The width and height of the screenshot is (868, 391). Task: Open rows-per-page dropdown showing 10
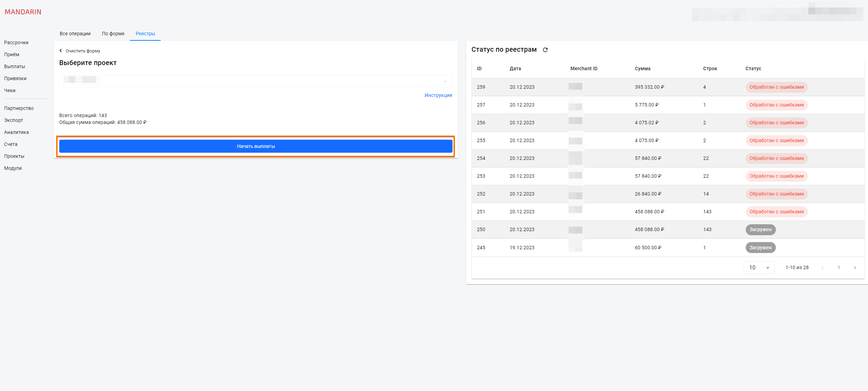pos(759,268)
